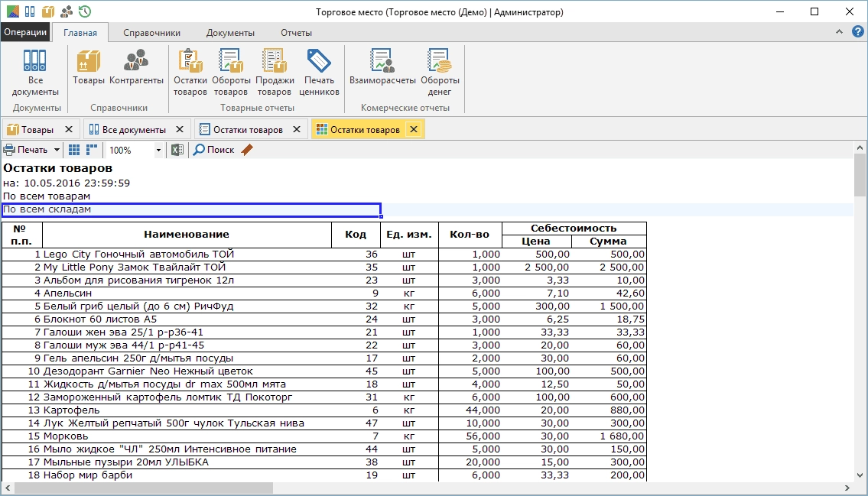The image size is (868, 496).
Task: Launch Печать ценников
Action: [x=319, y=73]
